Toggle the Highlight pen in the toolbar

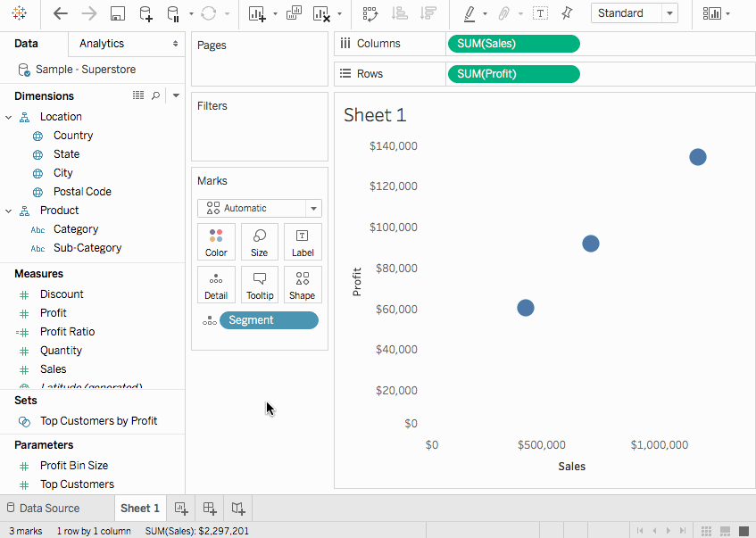470,12
